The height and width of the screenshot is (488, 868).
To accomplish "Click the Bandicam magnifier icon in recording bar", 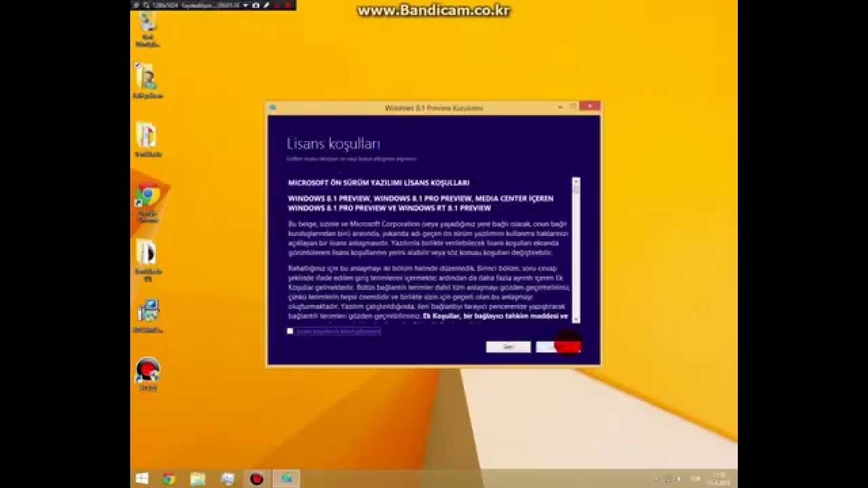I will click(146, 5).
